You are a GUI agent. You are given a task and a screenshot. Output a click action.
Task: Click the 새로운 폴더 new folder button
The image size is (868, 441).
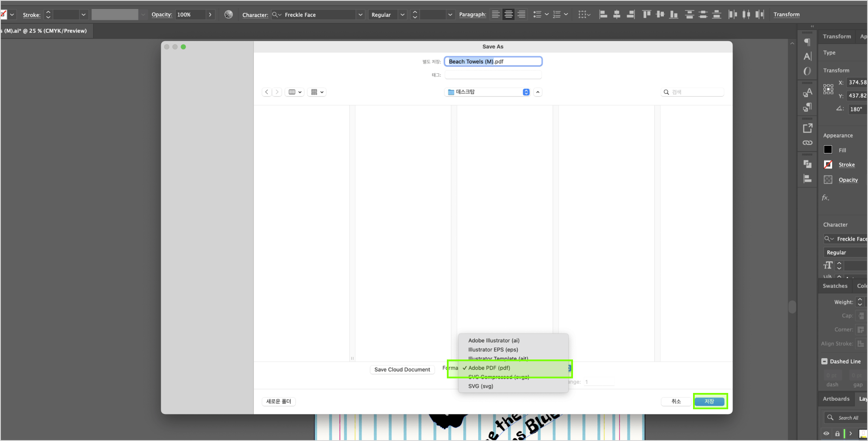click(279, 402)
